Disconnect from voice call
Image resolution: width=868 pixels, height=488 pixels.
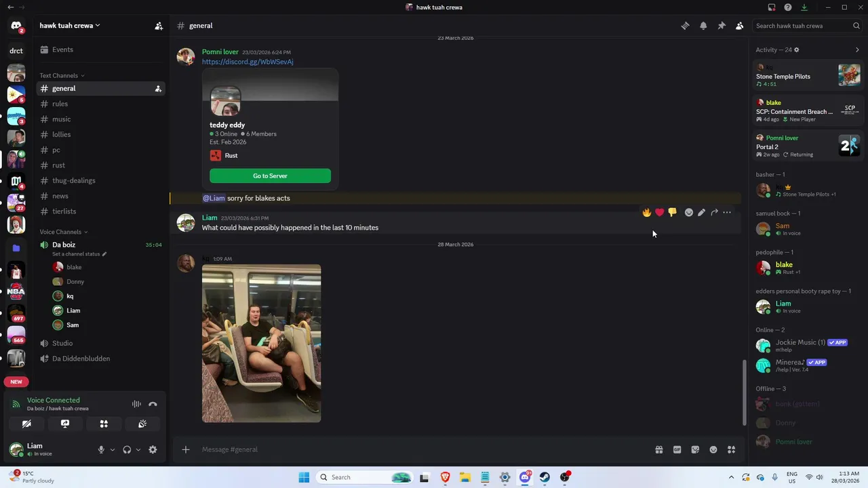(x=153, y=404)
